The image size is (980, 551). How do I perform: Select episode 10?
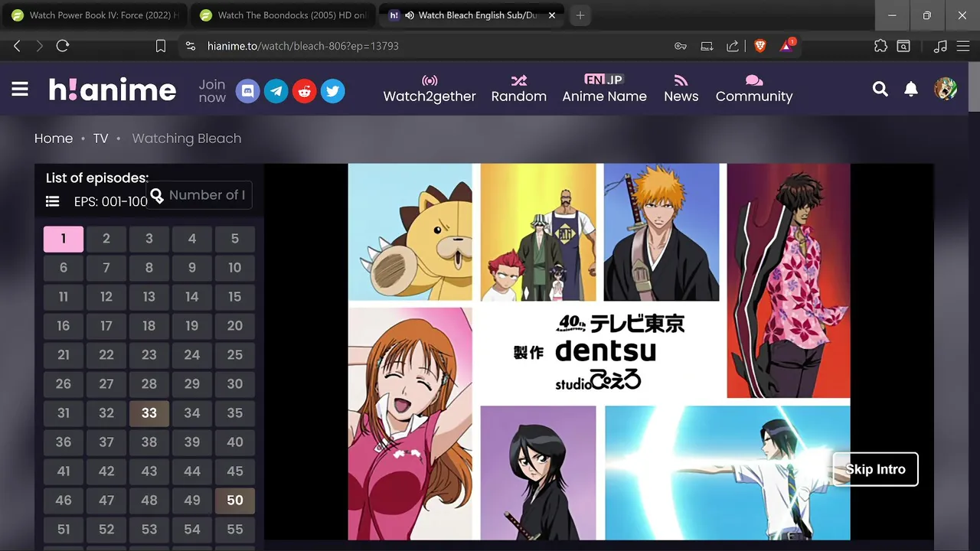click(235, 268)
